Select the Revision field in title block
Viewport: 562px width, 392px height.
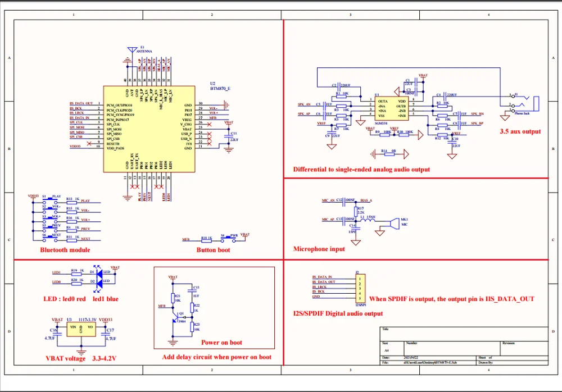pos(524,348)
